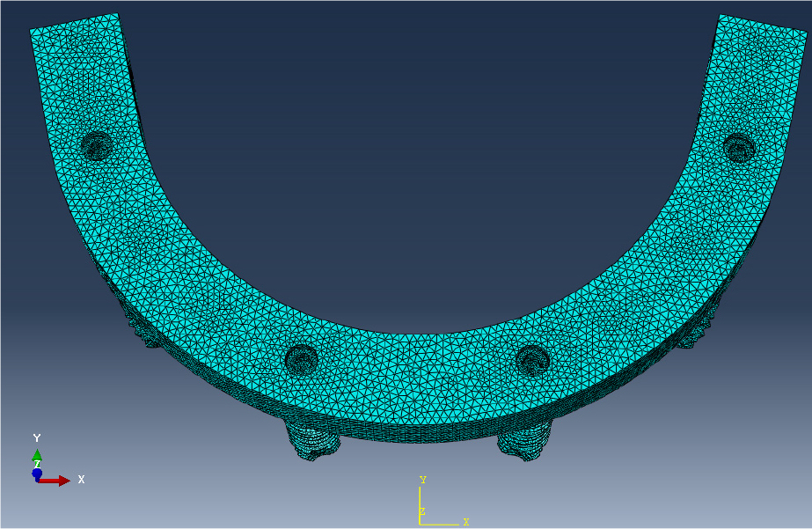
Task: Pick the lower-right bolt head on the flange
Action: click(x=532, y=360)
